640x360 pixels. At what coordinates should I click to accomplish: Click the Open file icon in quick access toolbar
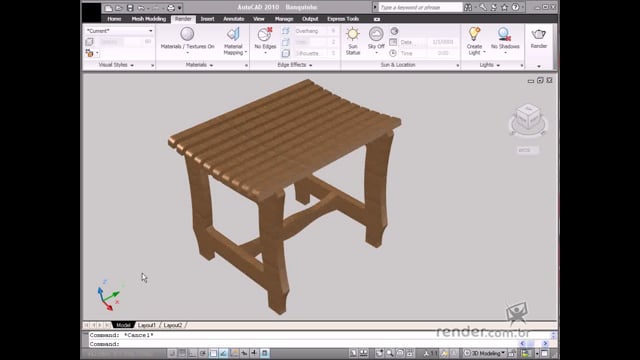(x=119, y=8)
